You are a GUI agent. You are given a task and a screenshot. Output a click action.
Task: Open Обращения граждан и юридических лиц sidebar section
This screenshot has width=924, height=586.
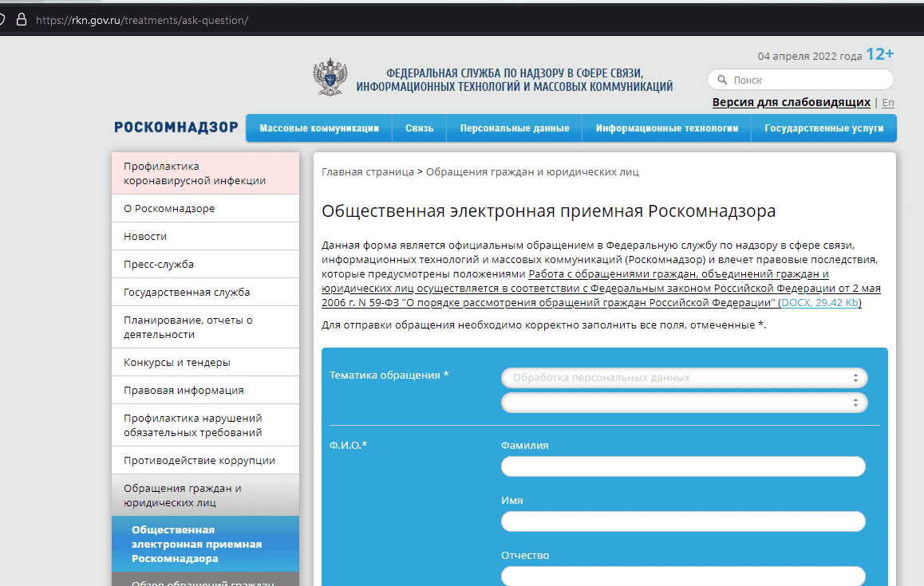tap(205, 495)
